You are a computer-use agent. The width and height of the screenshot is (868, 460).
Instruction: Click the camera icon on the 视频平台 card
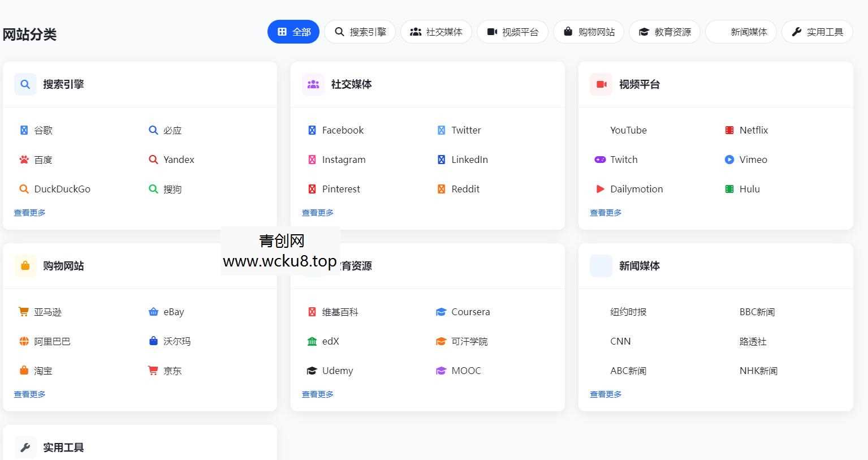[x=601, y=84]
